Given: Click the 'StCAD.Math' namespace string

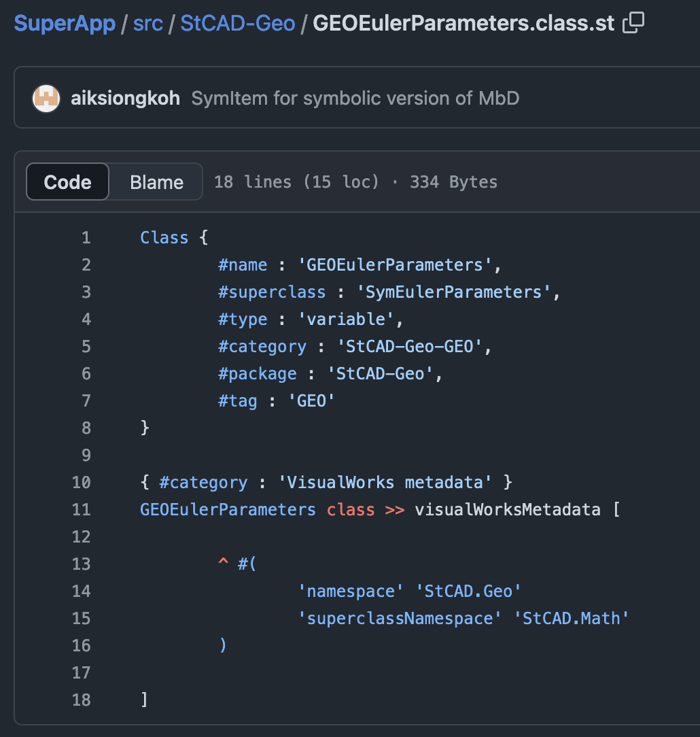Looking at the screenshot, I should (x=572, y=619).
